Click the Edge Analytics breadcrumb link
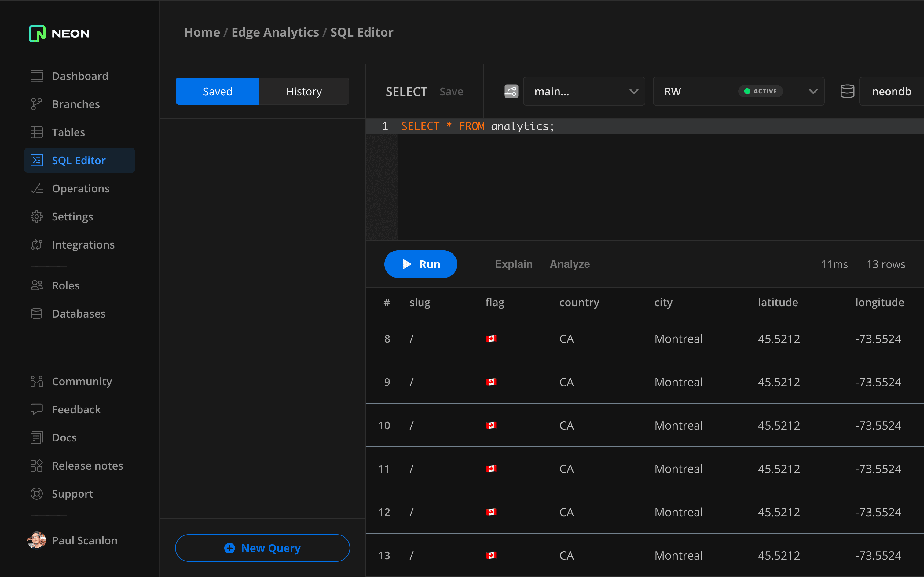The height and width of the screenshot is (577, 924). coord(275,32)
